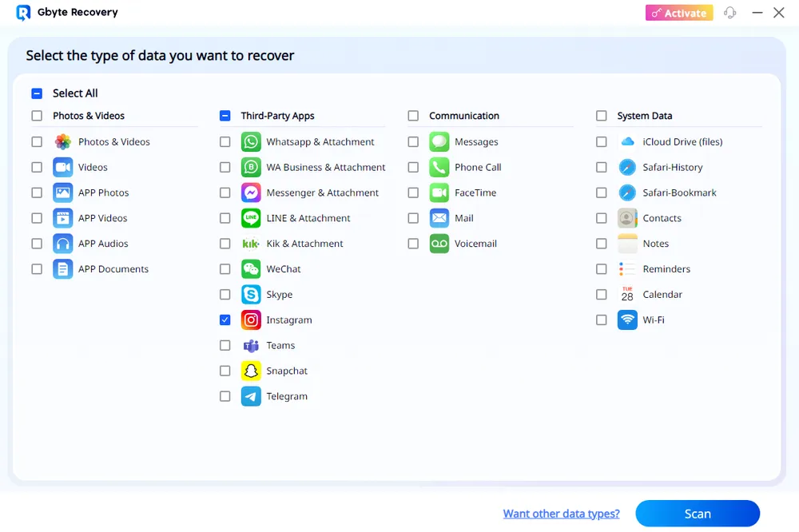This screenshot has height=532, width=799.
Task: Click the Safari-Bookmark compass icon
Action: (x=627, y=193)
